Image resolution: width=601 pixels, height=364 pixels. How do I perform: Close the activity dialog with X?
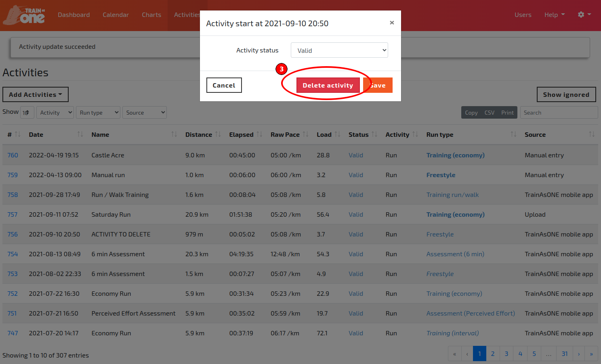[x=391, y=23]
